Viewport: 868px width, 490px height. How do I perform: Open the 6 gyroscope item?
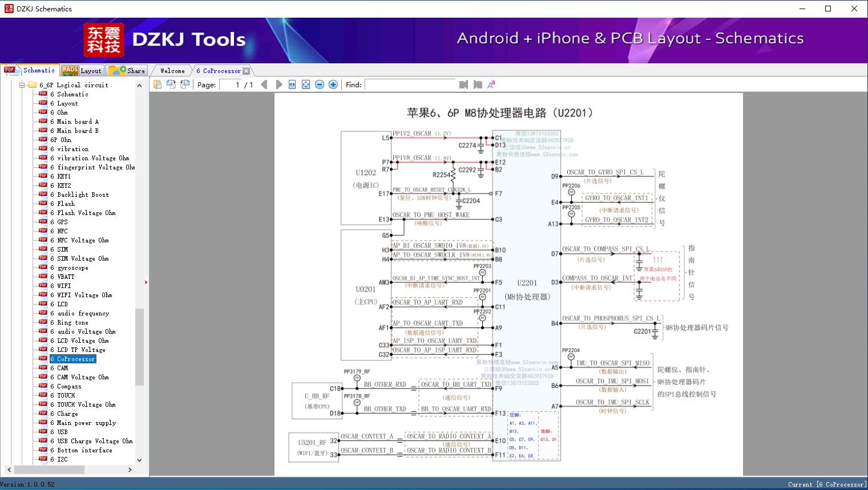(x=69, y=268)
